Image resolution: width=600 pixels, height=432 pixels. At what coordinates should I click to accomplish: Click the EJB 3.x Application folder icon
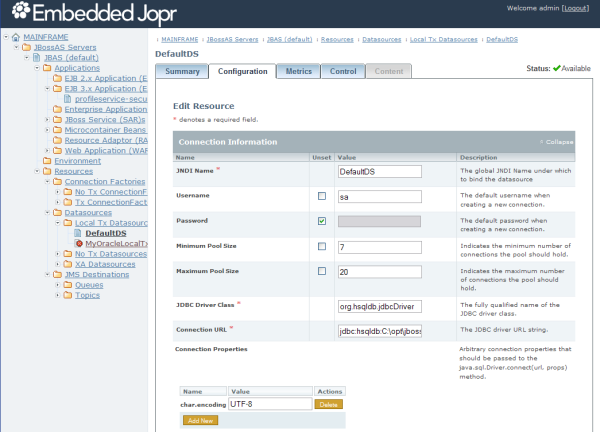click(57, 89)
